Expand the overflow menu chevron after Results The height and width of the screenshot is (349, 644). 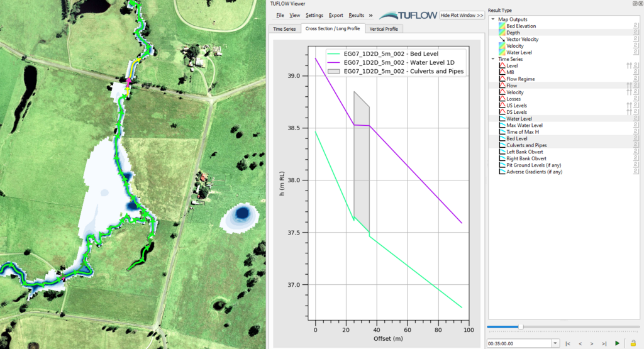[370, 15]
